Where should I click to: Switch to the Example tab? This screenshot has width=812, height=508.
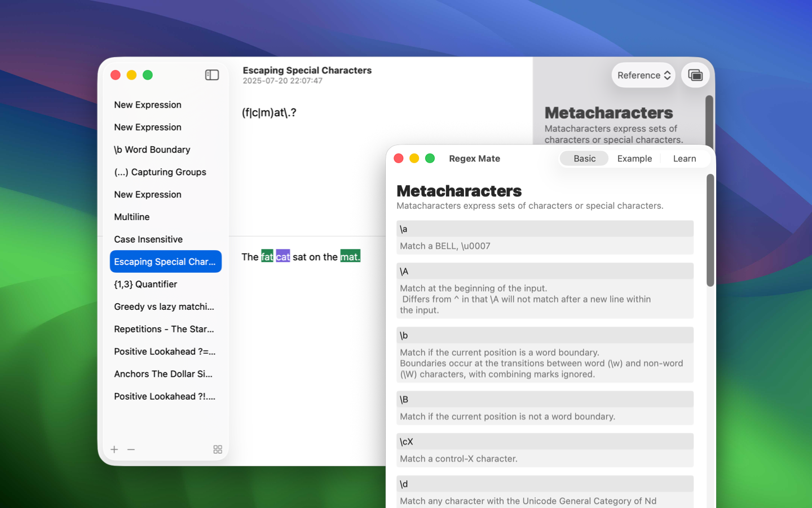coord(634,159)
